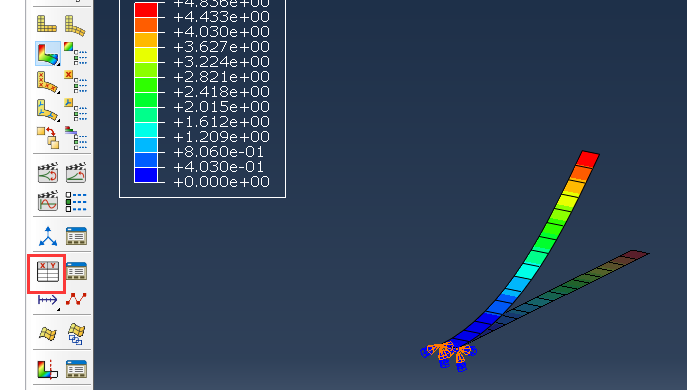
Task: Open View Cut Manager
Action: click(76, 369)
